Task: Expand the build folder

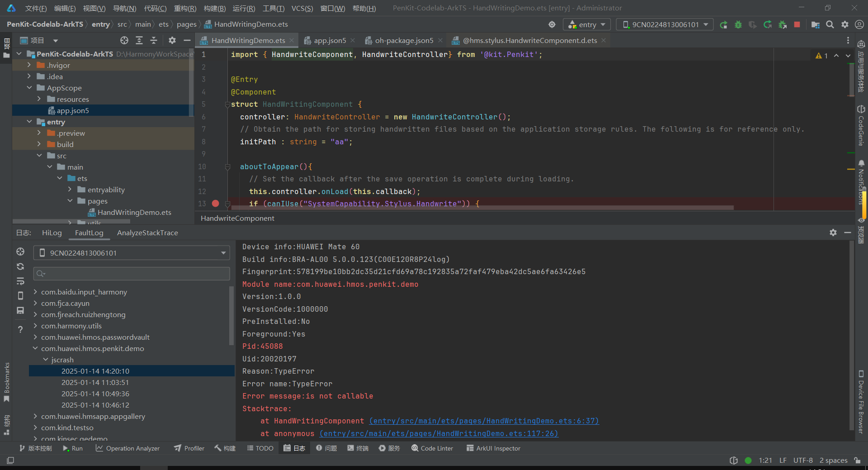Action: (39, 144)
